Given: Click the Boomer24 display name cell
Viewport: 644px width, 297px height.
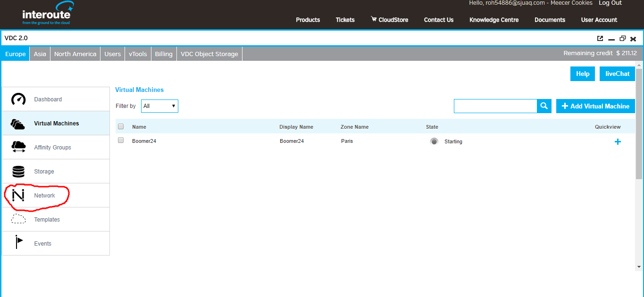Looking at the screenshot, I should click(x=292, y=141).
